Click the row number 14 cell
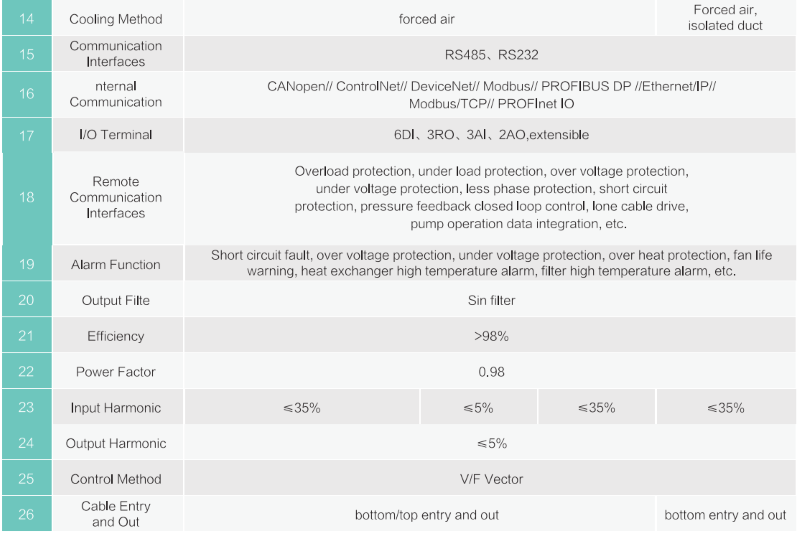This screenshot has height=534, width=800. pos(27,18)
